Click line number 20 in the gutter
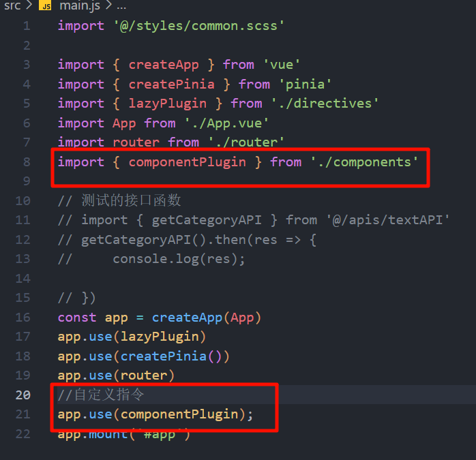Image resolution: width=476 pixels, height=460 pixels. pos(23,395)
